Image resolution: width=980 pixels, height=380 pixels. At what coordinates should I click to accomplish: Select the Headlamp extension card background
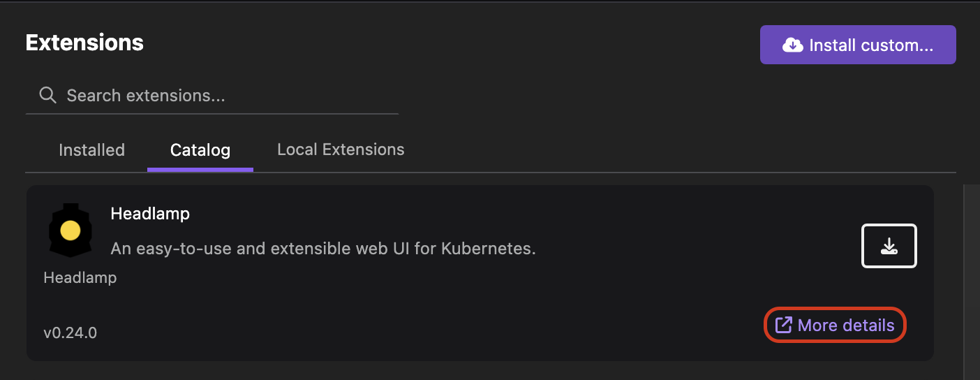click(489, 307)
